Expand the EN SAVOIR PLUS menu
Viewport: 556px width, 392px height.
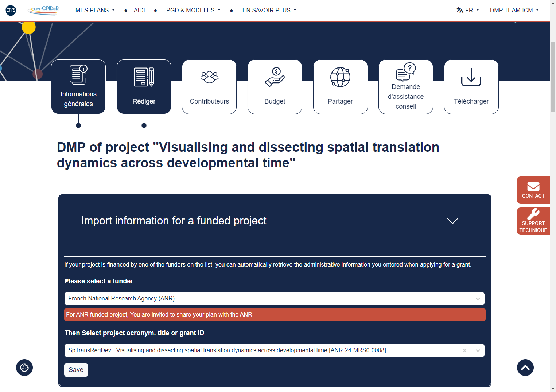269,10
